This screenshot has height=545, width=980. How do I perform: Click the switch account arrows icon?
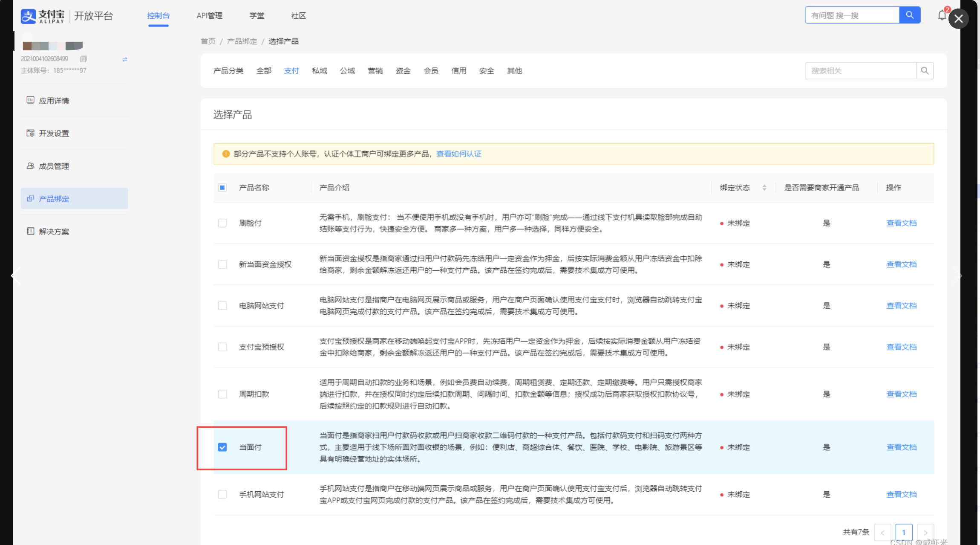pos(125,59)
